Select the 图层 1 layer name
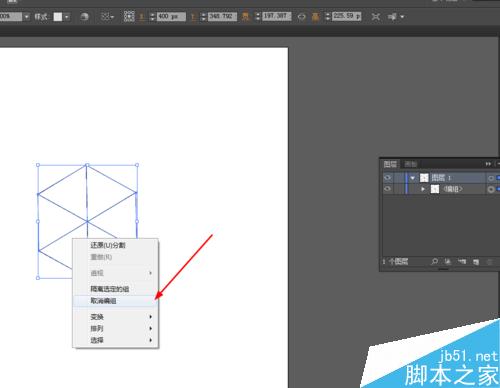This screenshot has width=500, height=388. [x=441, y=178]
